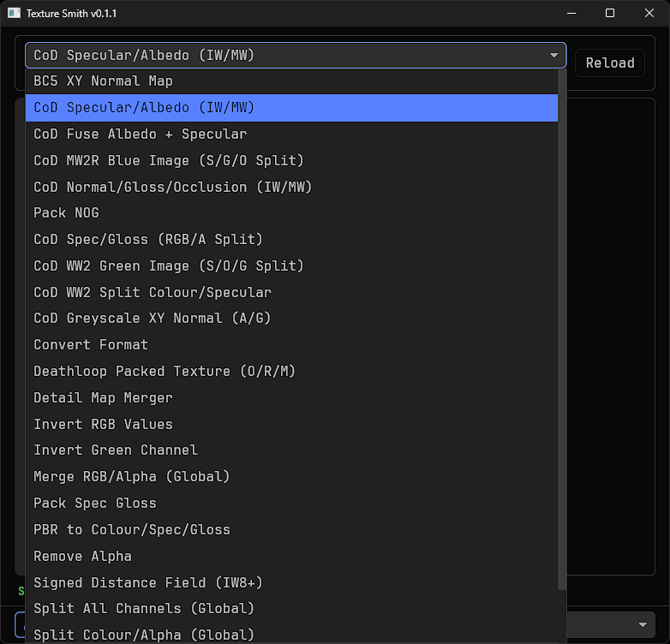This screenshot has width=670, height=644.
Task: Pick Merge RGB/Alpha (Global)
Action: pyautogui.click(x=292, y=477)
